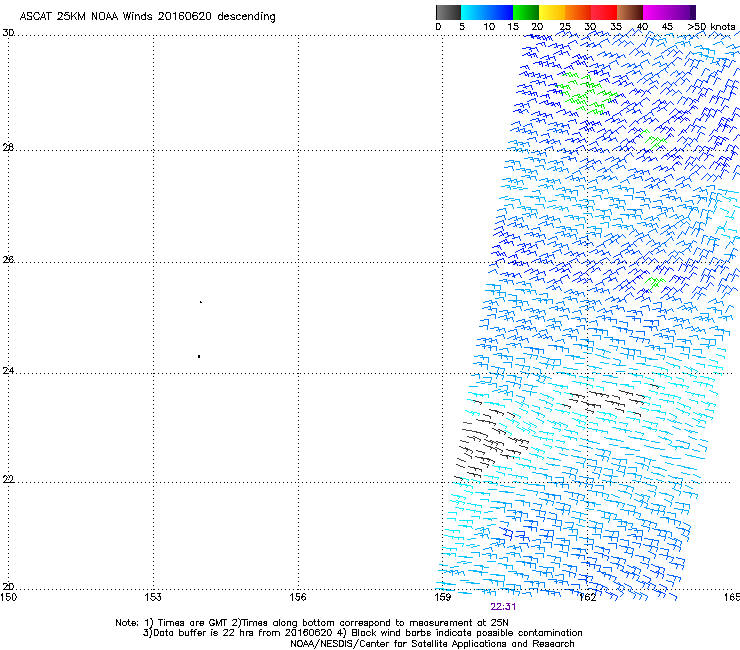
Task: Click the latitude label 22
Action: pos(8,480)
